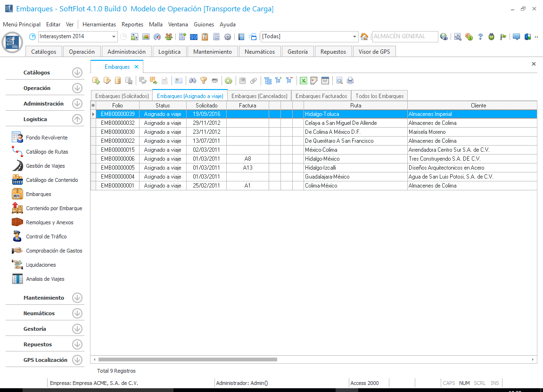Click the binoculars search icon
The height and width of the screenshot is (392, 543).
click(x=192, y=81)
